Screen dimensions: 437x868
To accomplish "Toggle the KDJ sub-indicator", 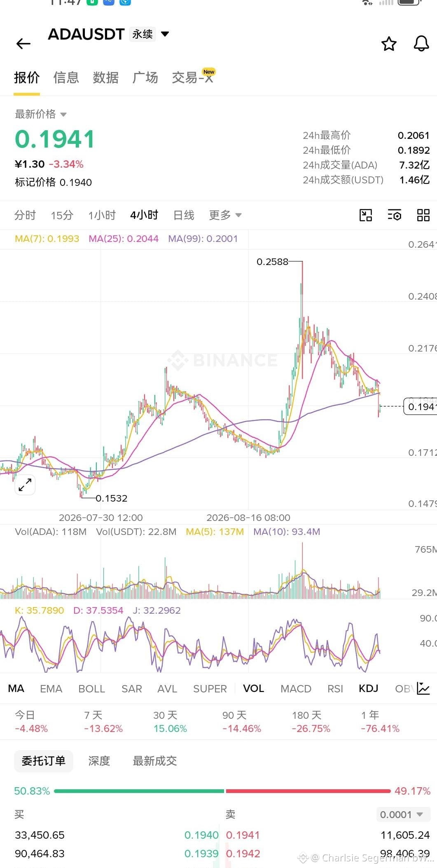I will tap(368, 689).
